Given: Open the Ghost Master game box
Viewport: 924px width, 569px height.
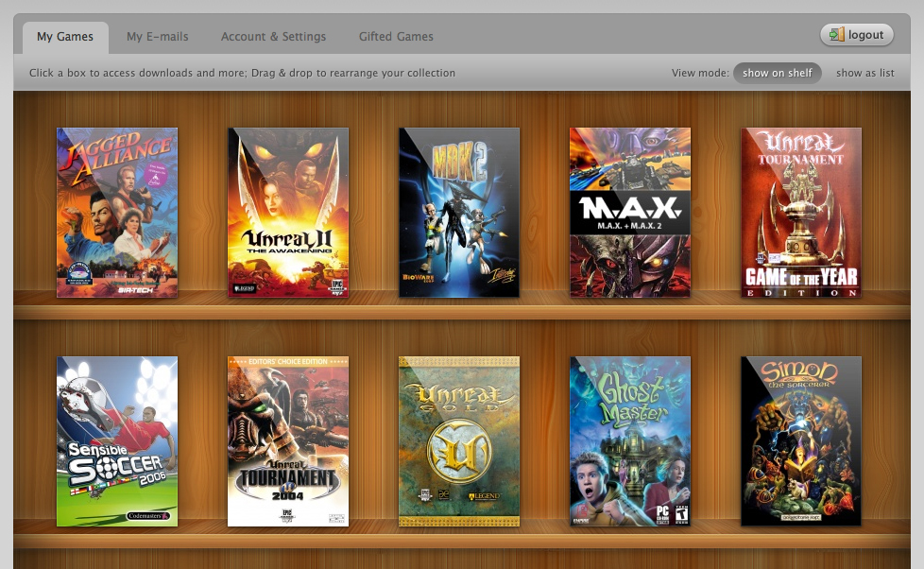Looking at the screenshot, I should pos(630,441).
